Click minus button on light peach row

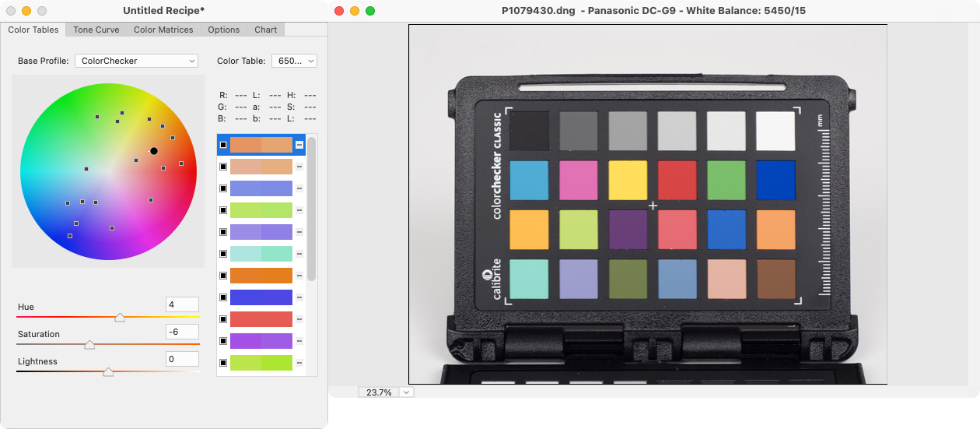(x=299, y=167)
